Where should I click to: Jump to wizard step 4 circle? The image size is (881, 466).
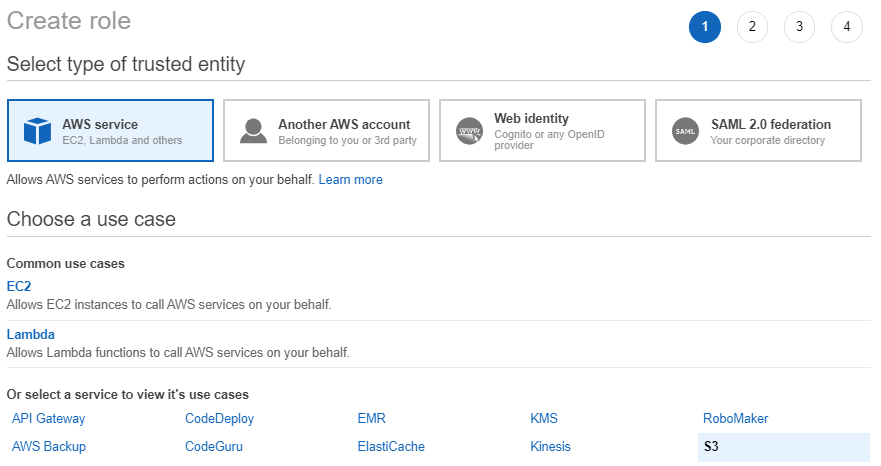(847, 26)
